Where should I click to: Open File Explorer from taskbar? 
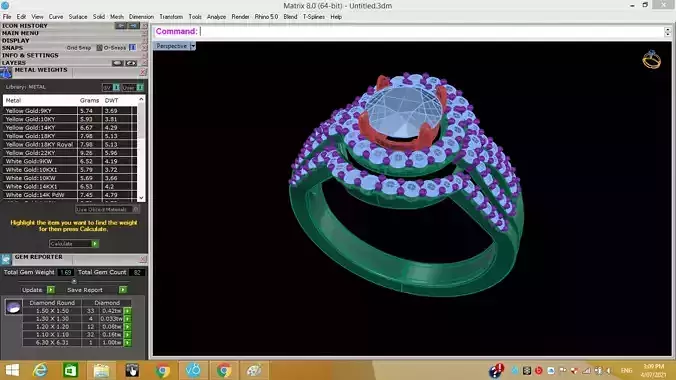coord(101,371)
